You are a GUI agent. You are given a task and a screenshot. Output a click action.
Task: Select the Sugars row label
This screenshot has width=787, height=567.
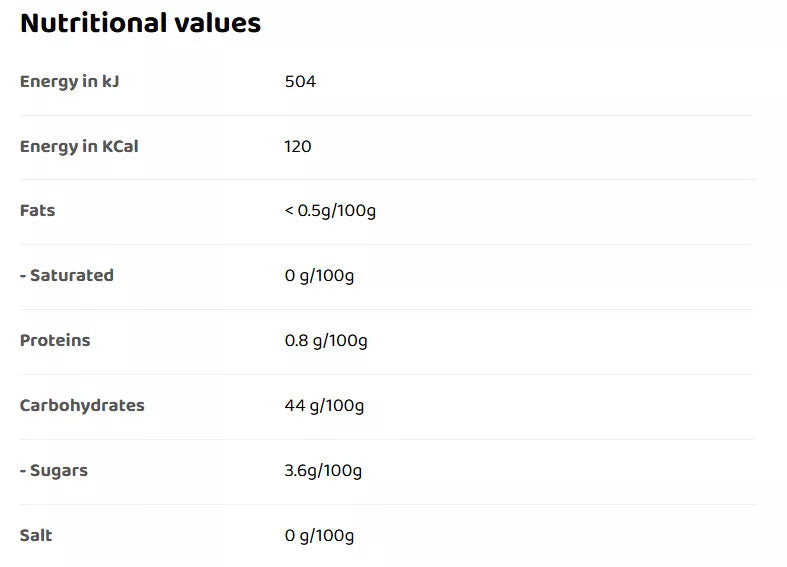(54, 470)
